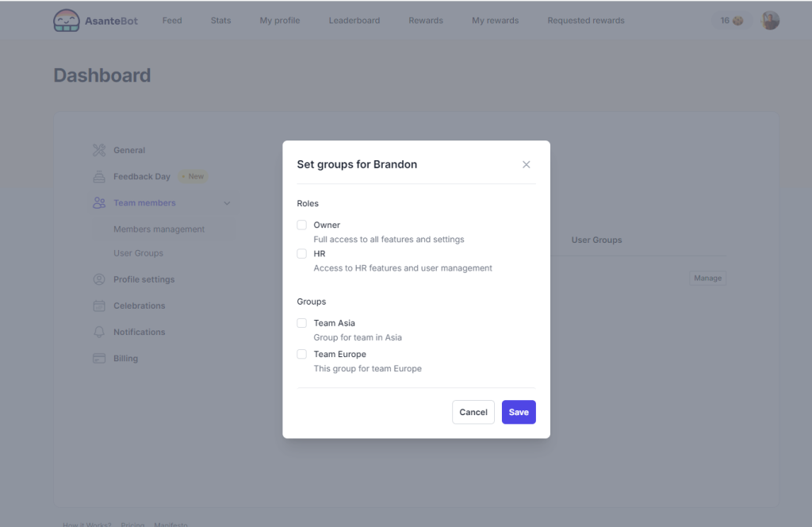
Task: Go to the Rewards nav item
Action: coord(426,21)
